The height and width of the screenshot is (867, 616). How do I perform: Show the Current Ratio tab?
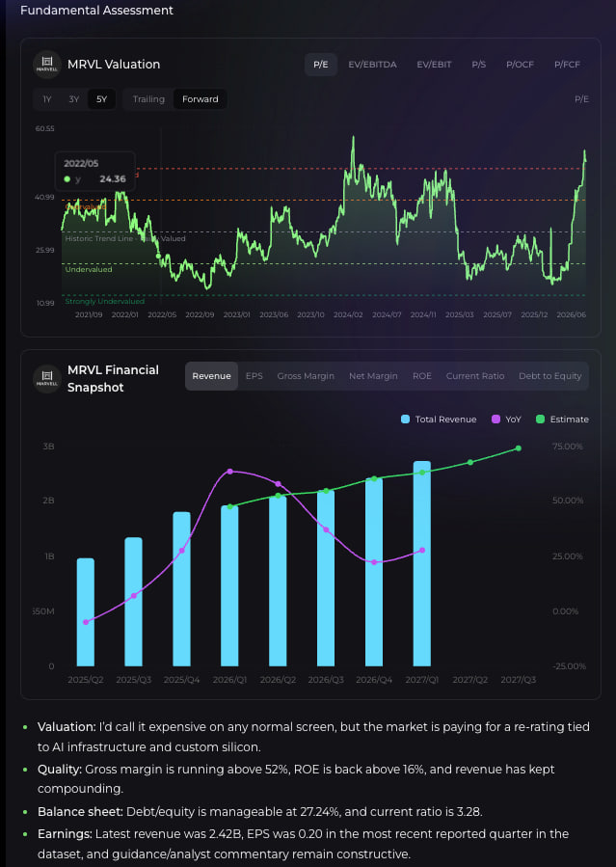(x=475, y=376)
